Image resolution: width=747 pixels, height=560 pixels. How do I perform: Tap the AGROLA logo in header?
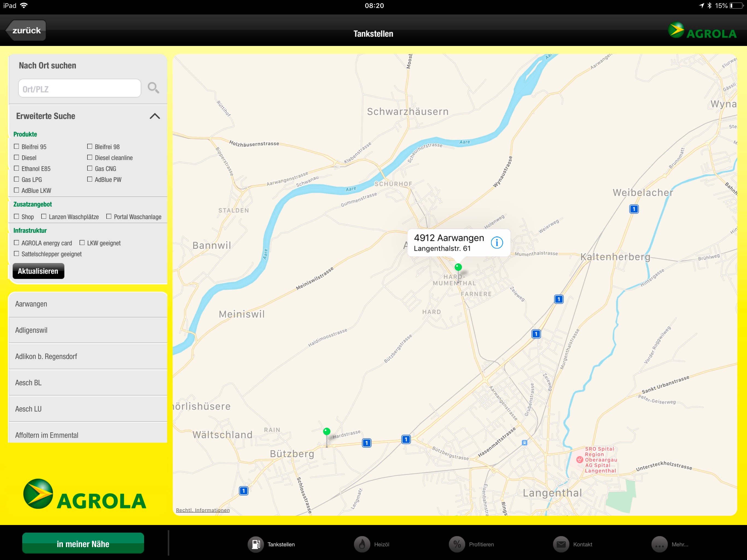[x=702, y=31]
